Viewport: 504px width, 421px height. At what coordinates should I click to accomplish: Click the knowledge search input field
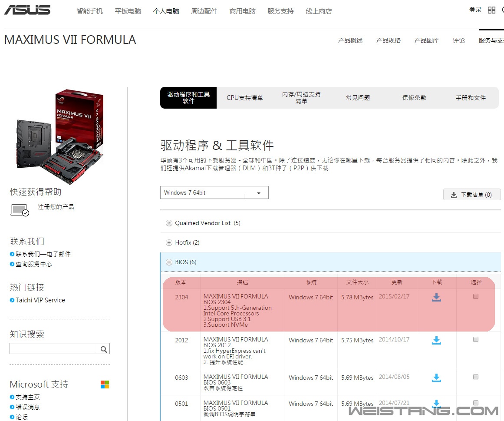[53, 349]
